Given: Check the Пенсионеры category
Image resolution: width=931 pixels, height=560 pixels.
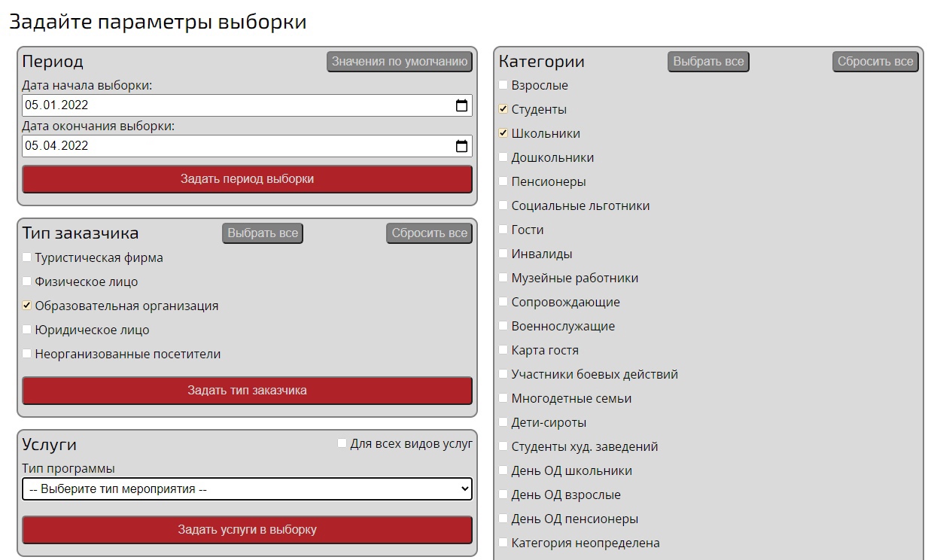Looking at the screenshot, I should pyautogui.click(x=503, y=181).
